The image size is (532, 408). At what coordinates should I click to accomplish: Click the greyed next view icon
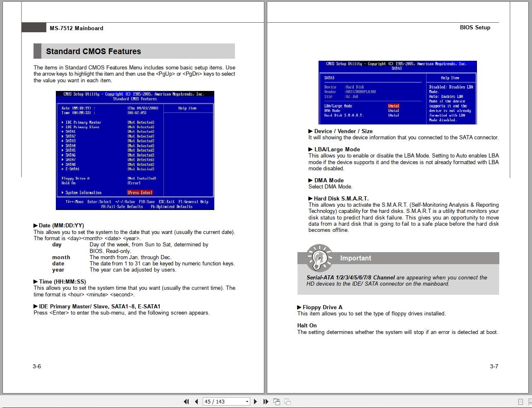[288, 401]
